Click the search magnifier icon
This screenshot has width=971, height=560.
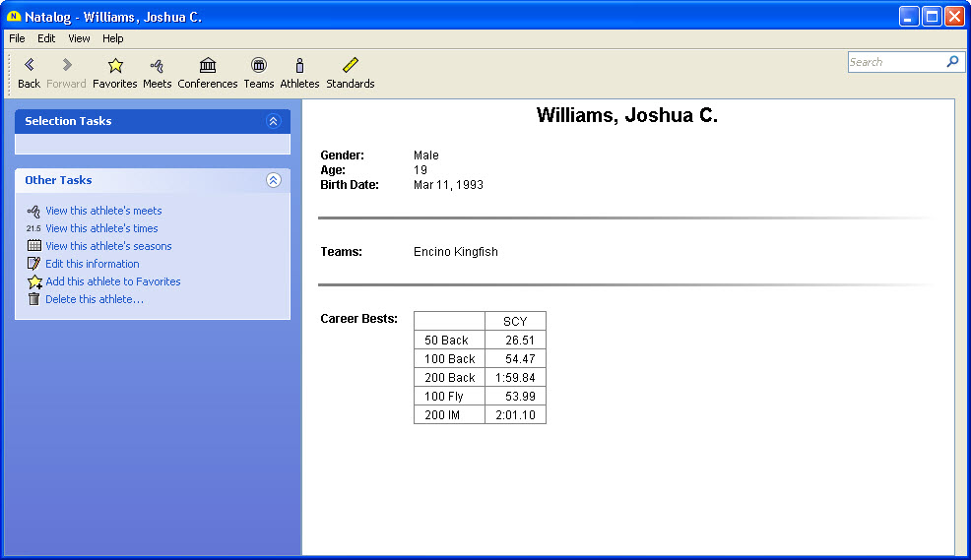point(951,62)
